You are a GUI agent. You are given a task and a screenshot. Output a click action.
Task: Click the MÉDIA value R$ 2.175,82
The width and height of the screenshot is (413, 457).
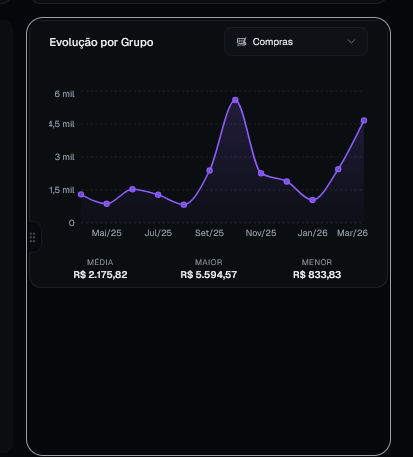[x=100, y=275]
